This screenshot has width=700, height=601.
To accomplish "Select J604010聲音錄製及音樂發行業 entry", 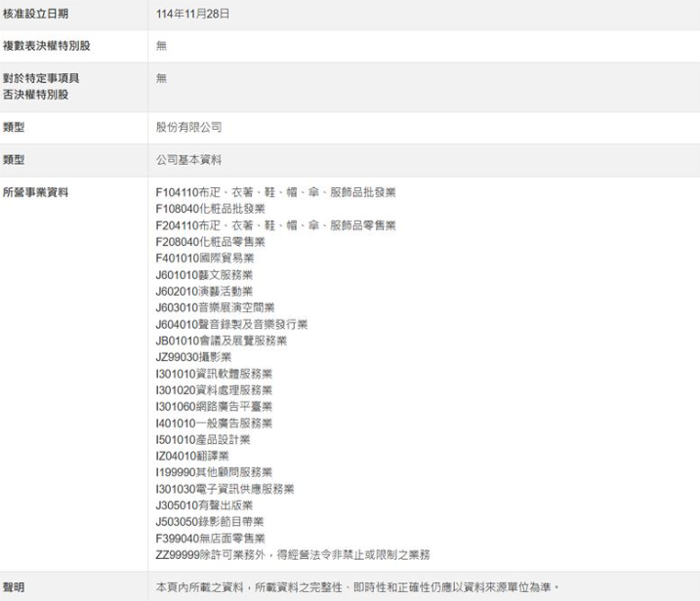I will tap(231, 324).
